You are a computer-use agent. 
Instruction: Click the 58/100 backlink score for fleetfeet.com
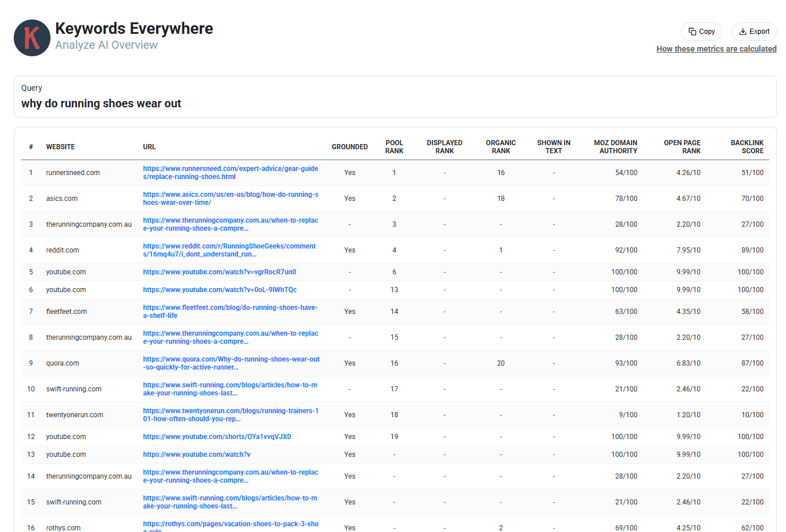pos(752,312)
